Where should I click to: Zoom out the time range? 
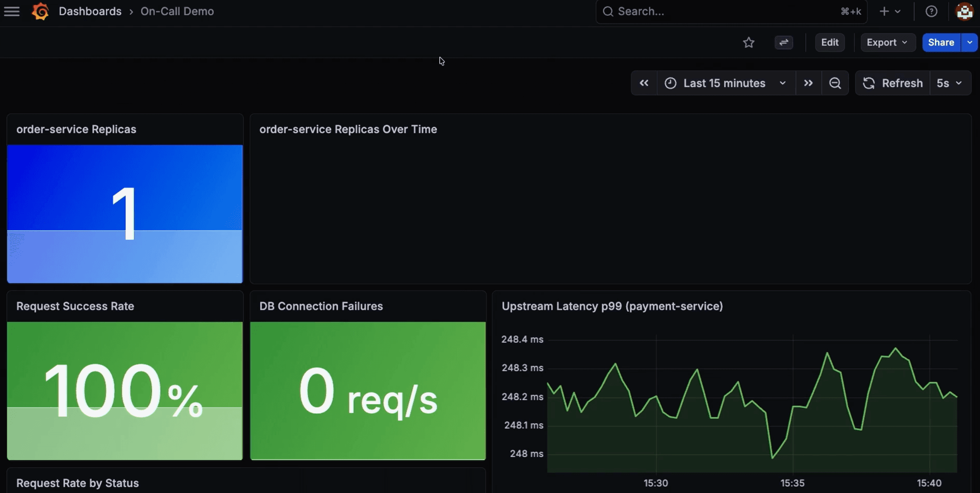click(x=835, y=83)
